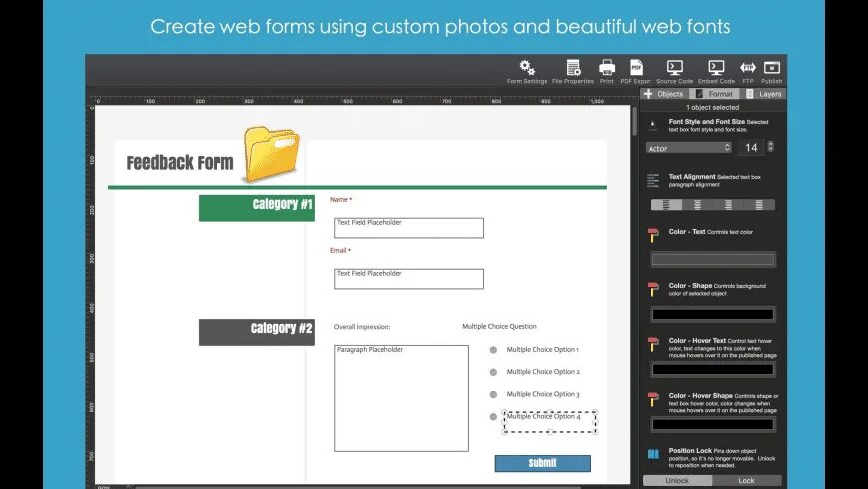868x489 pixels.
Task: Click the Name text field
Action: coord(408,228)
